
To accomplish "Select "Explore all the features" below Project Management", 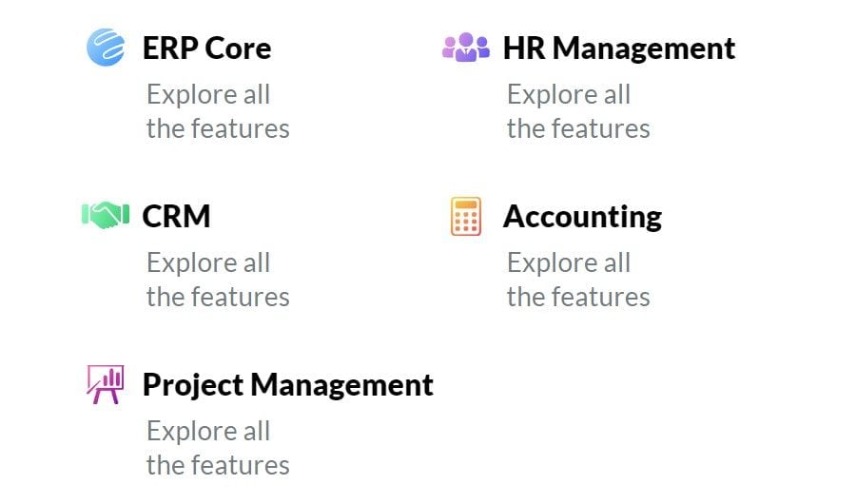I will tap(218, 448).
